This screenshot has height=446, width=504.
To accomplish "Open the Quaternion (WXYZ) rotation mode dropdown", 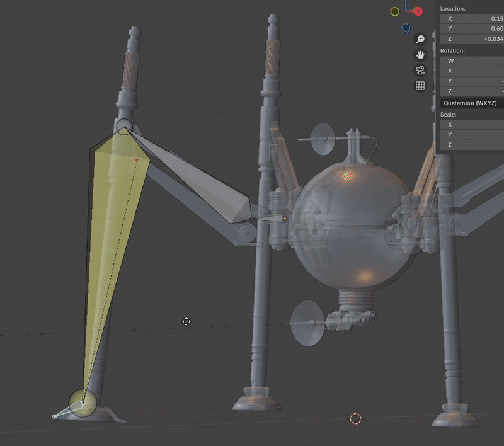I will point(472,103).
